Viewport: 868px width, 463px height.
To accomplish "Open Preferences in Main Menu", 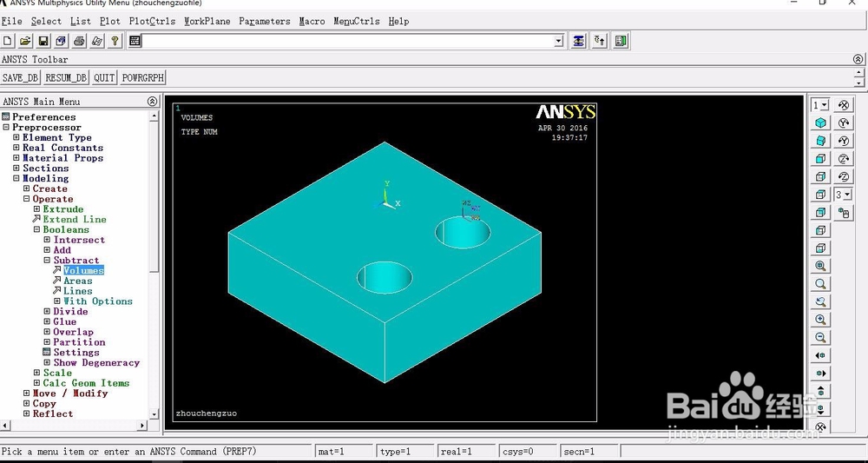I will coord(43,117).
